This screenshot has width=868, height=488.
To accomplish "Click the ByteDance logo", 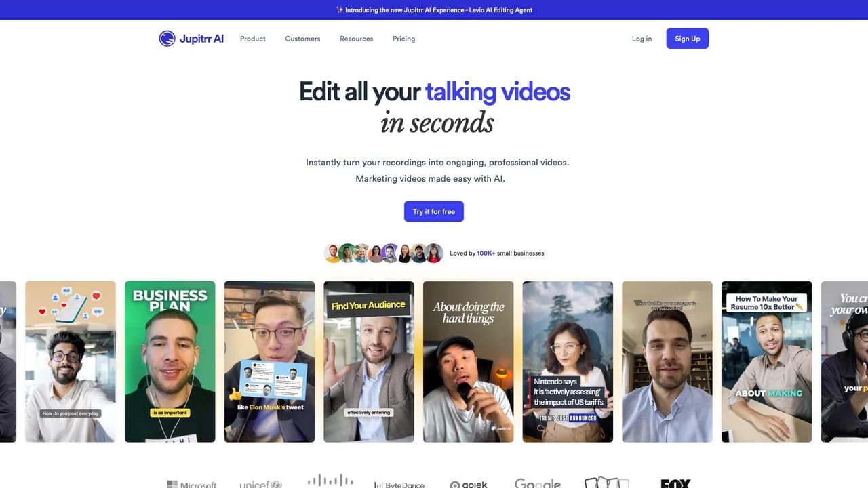I will pyautogui.click(x=399, y=484).
